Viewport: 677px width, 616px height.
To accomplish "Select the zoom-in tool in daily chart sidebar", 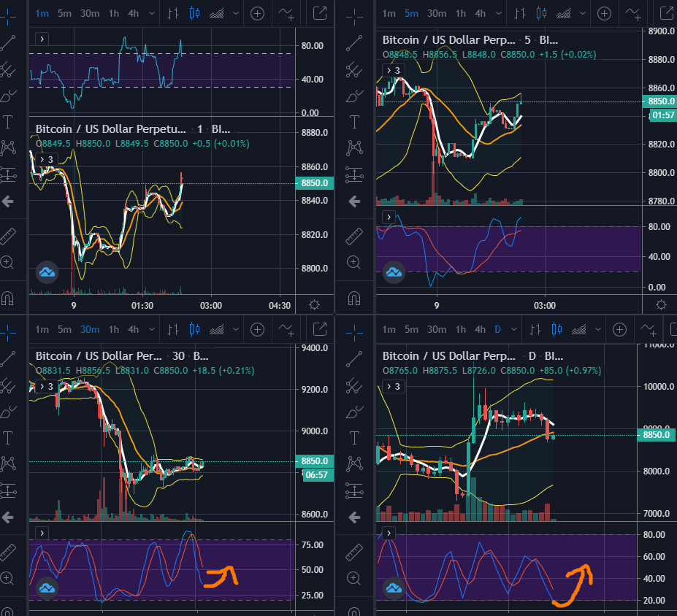I will point(353,578).
